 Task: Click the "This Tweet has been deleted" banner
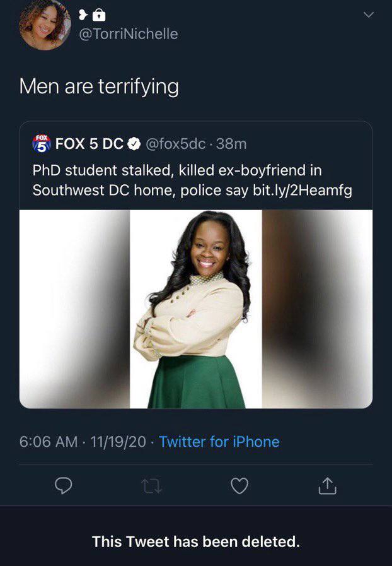196,541
